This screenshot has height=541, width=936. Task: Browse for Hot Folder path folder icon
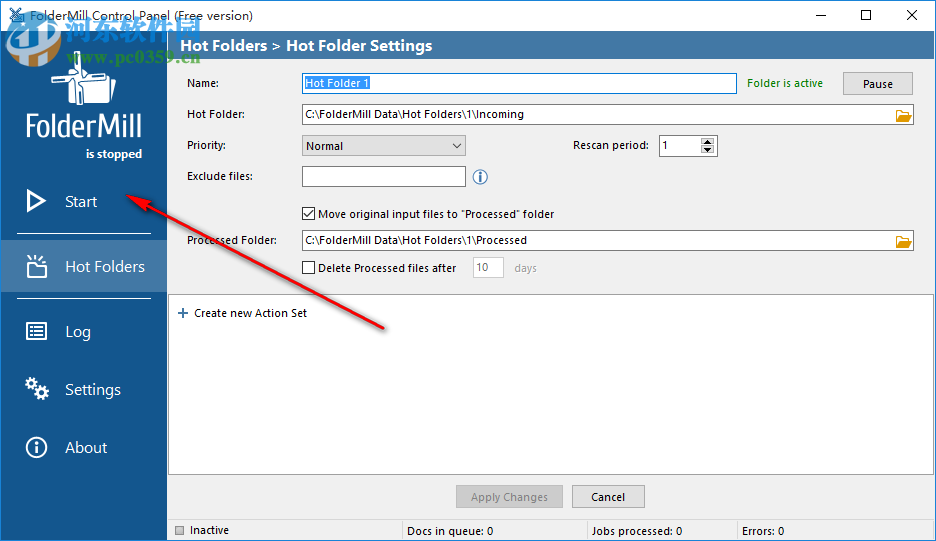tap(903, 115)
